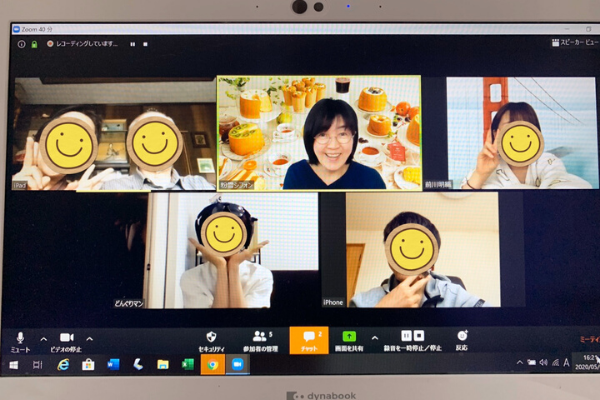Select the center speaker video tile
The height and width of the screenshot is (400, 600).
click(x=319, y=132)
